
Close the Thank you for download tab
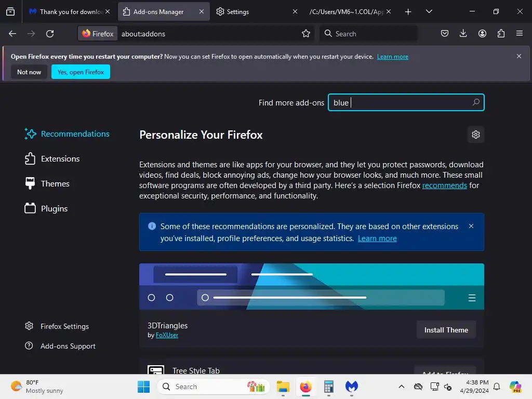(108, 11)
